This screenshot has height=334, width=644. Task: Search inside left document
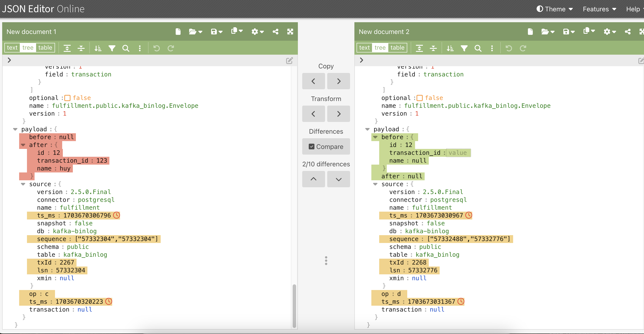pyautogui.click(x=126, y=48)
